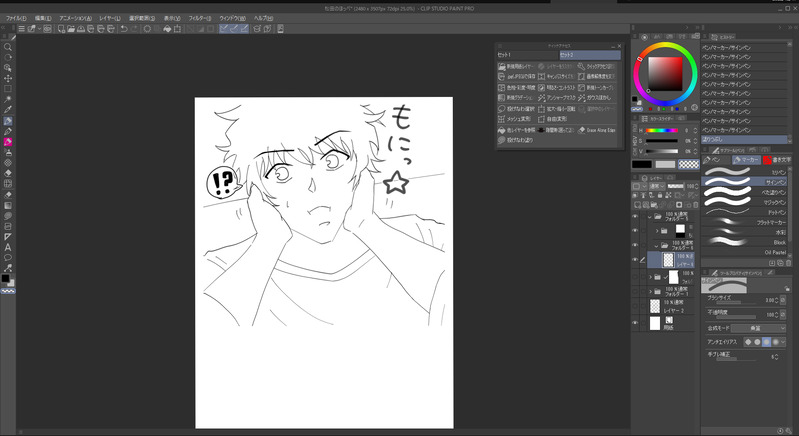Select the Move layer tool
Viewport: 799px width, 436px height.
(x=8, y=78)
